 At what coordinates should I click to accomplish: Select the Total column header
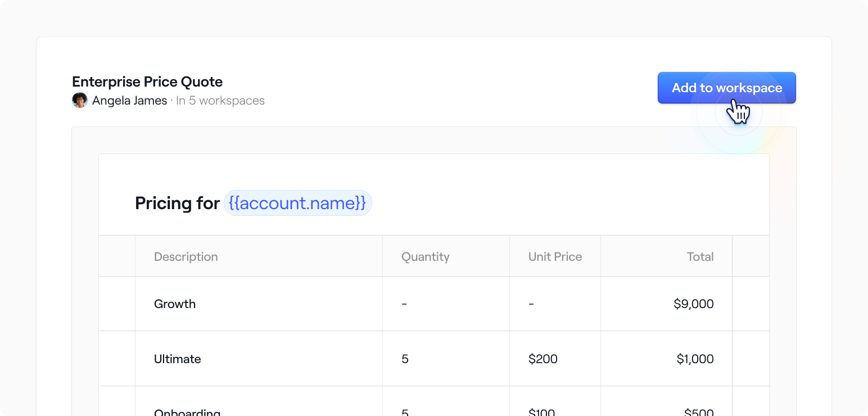(x=700, y=256)
